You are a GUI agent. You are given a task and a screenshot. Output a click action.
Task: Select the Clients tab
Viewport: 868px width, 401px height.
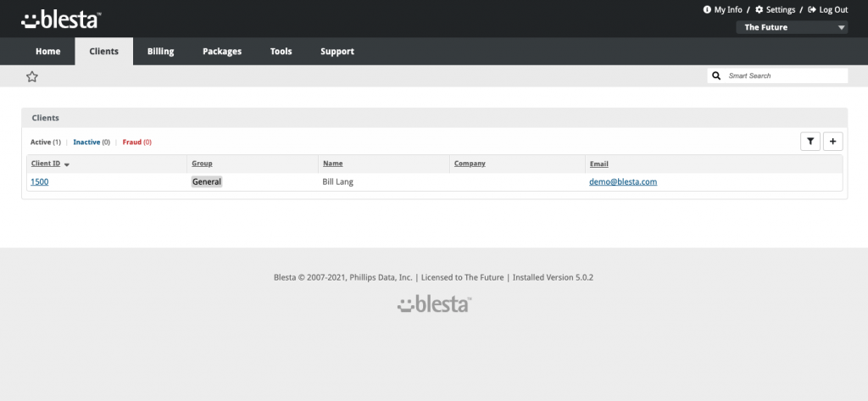point(104,52)
